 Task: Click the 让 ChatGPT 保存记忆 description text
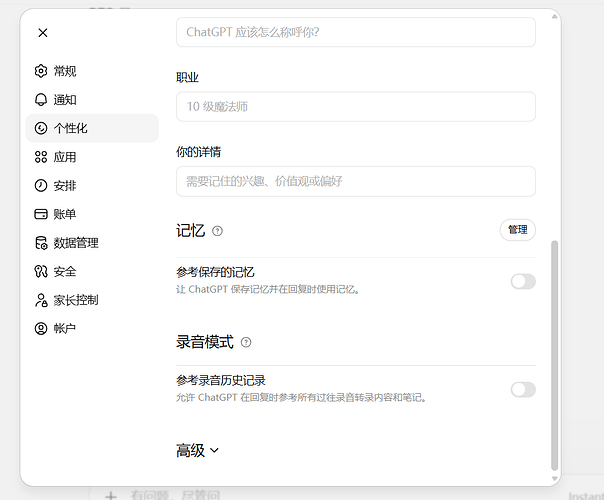[x=268, y=289]
